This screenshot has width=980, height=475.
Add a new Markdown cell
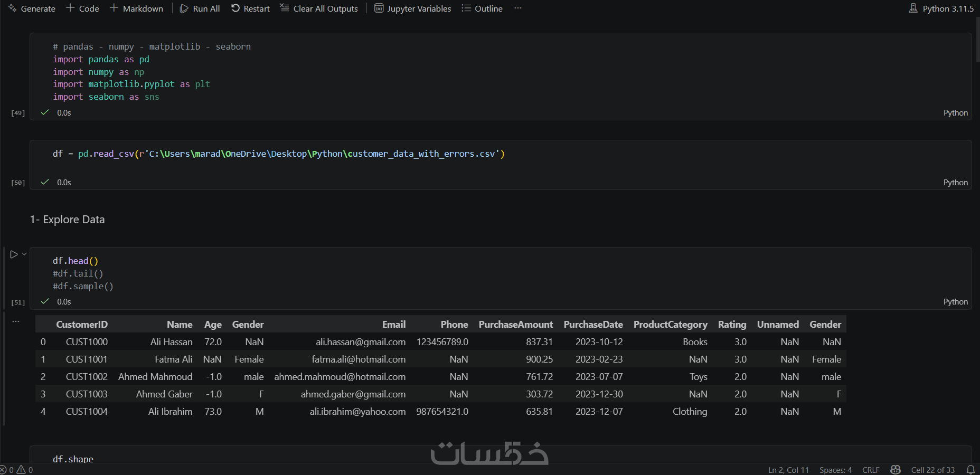(136, 8)
